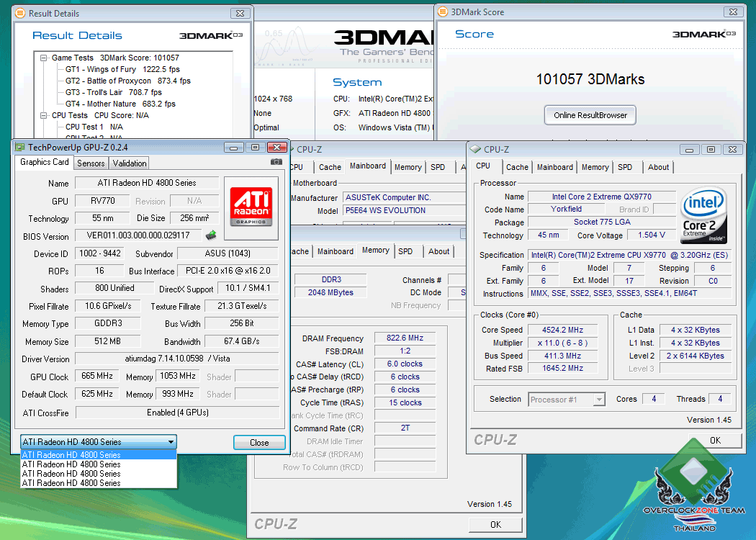
Task: Open the Cache tab in front CPU-Z
Action: [x=517, y=167]
